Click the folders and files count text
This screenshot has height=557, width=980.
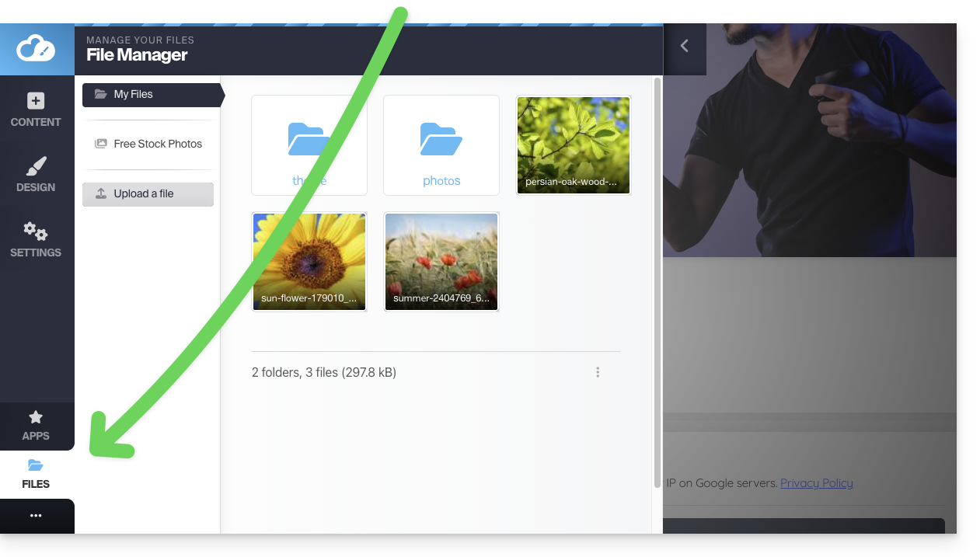[x=324, y=373]
